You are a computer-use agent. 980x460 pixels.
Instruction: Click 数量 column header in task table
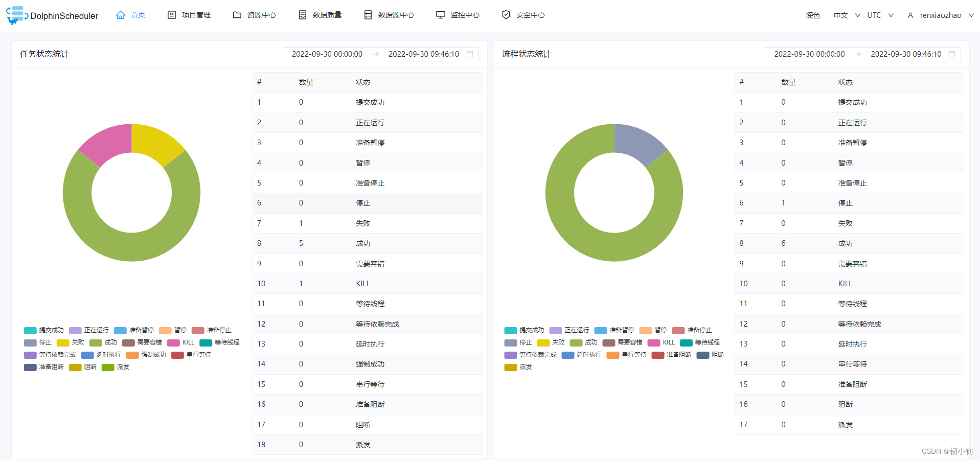point(306,82)
